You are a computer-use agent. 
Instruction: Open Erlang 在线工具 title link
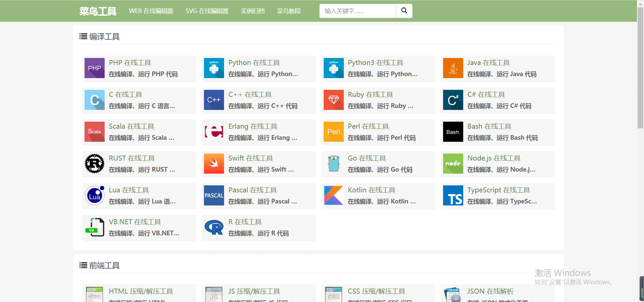click(x=253, y=126)
